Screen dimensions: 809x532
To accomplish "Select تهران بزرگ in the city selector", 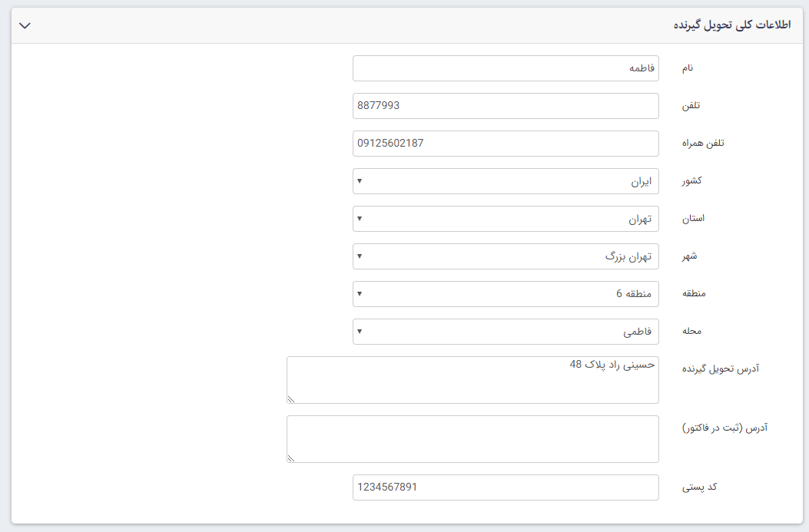I will [506, 256].
